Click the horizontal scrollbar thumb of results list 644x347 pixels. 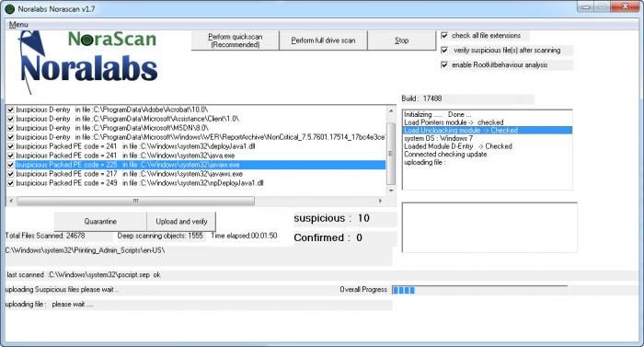(135, 201)
